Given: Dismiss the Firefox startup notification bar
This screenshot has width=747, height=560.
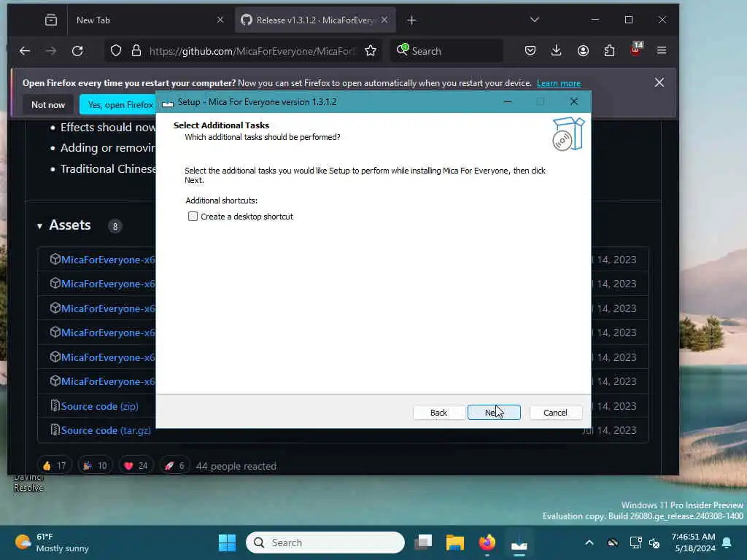Looking at the screenshot, I should pos(659,83).
